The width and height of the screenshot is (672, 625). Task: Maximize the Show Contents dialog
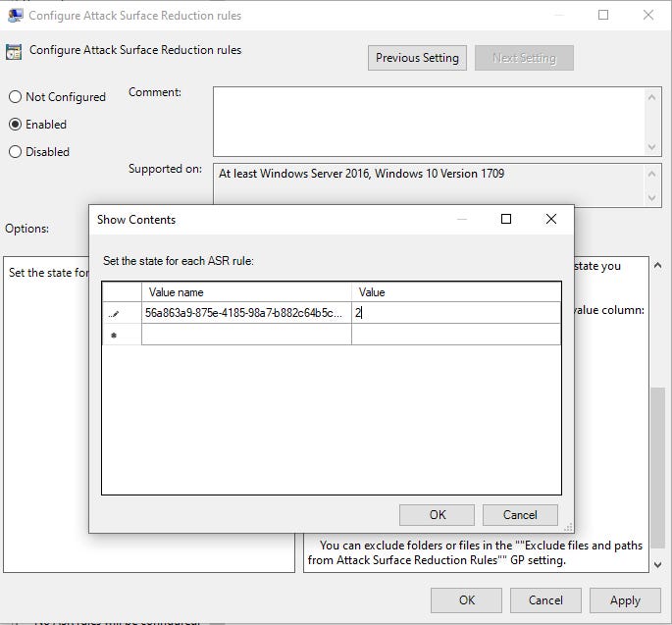[506, 220]
